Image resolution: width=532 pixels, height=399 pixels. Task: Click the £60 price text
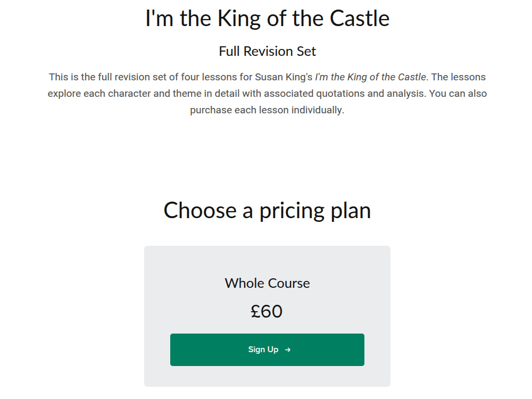tap(267, 311)
